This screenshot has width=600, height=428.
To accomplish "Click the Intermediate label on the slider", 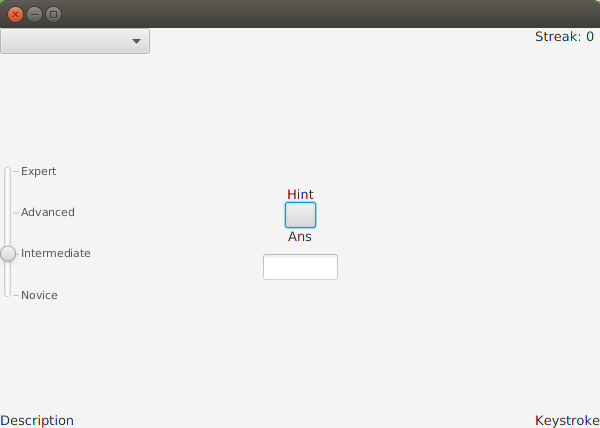I will click(x=56, y=254).
